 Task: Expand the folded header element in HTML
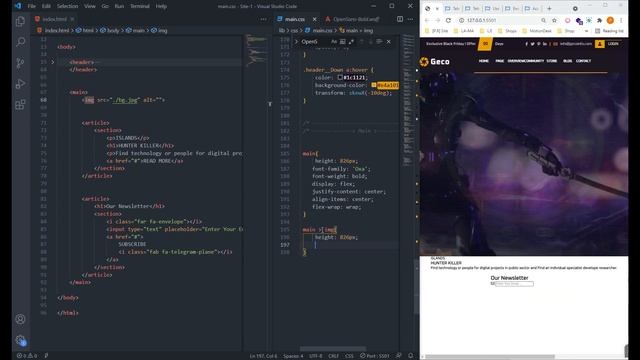click(x=53, y=62)
